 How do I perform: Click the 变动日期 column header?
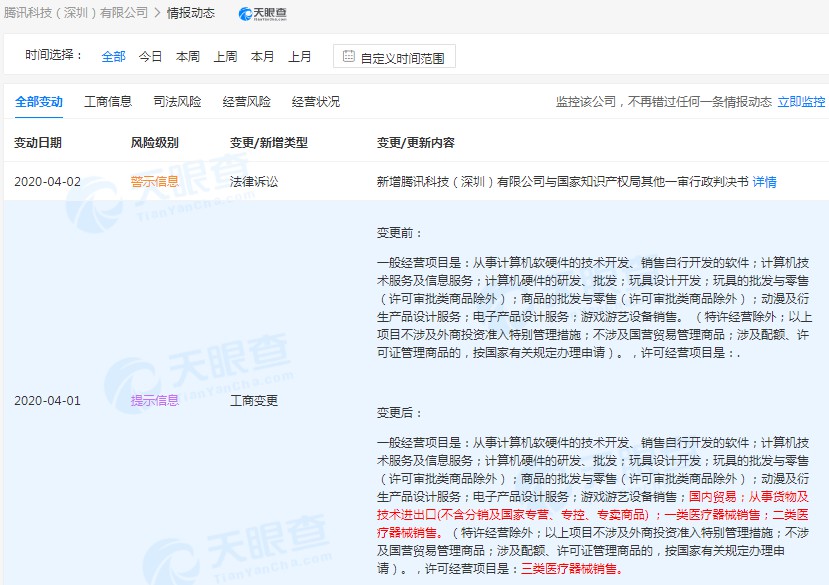pos(38,143)
